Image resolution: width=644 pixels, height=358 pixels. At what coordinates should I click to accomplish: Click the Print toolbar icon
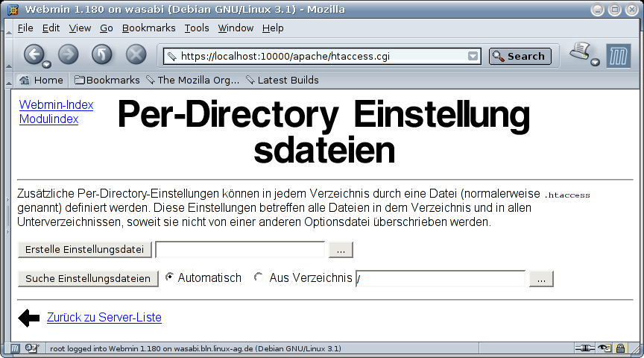click(x=580, y=51)
